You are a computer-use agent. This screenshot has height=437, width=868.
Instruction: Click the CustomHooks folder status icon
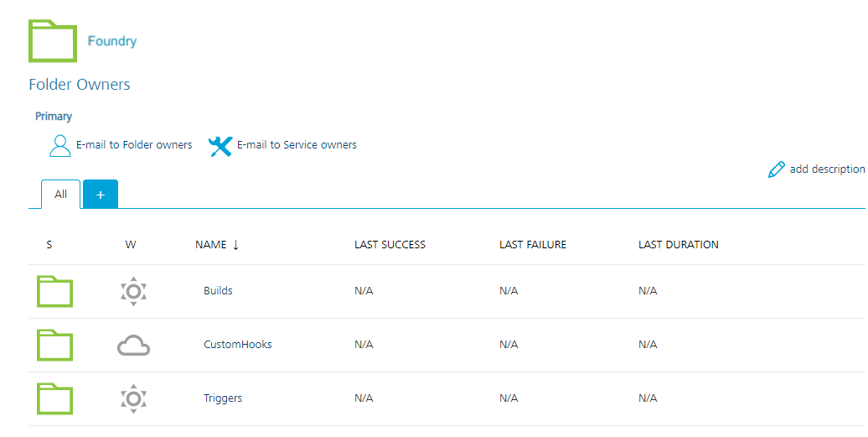coord(54,345)
